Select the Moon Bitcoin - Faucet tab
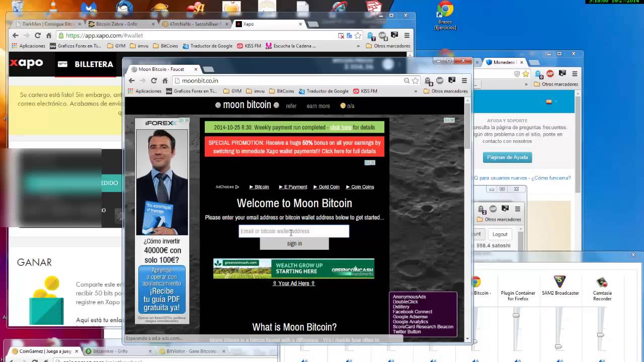This screenshot has height=362, width=644. click(162, 69)
